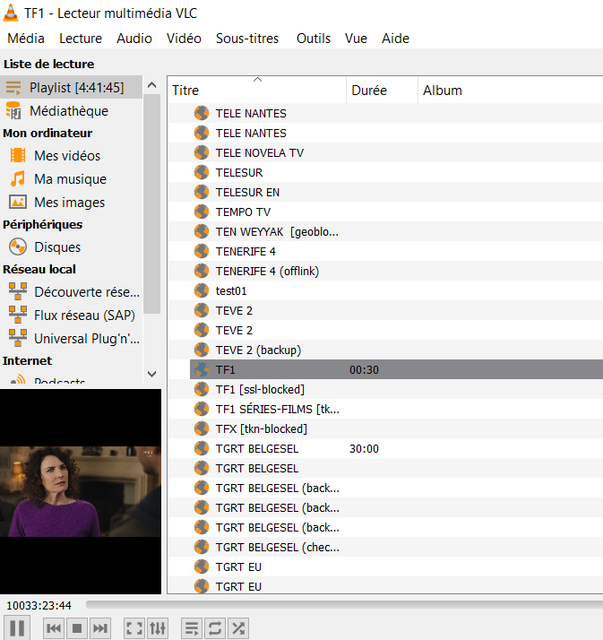Select the playing TF1 entry
Screen dimensions: 603x640
[396, 369]
